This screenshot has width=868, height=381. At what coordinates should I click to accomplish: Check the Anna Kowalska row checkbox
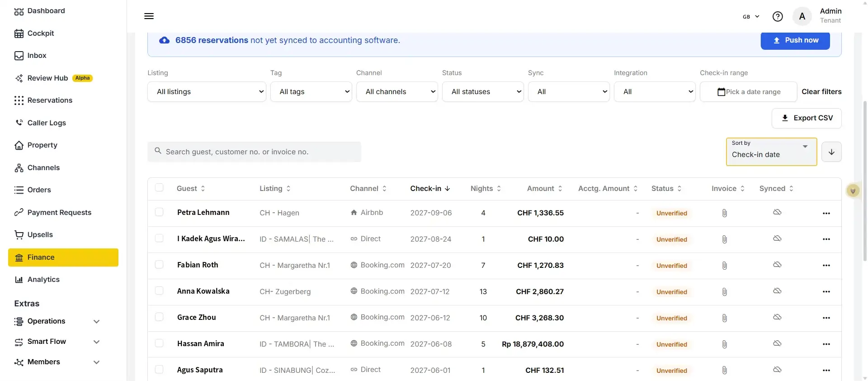click(159, 291)
